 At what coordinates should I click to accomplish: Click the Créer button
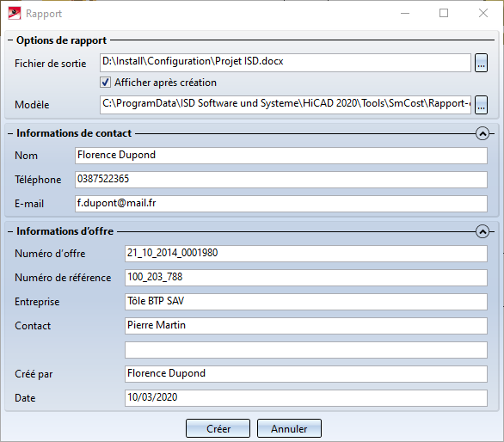[x=218, y=428]
